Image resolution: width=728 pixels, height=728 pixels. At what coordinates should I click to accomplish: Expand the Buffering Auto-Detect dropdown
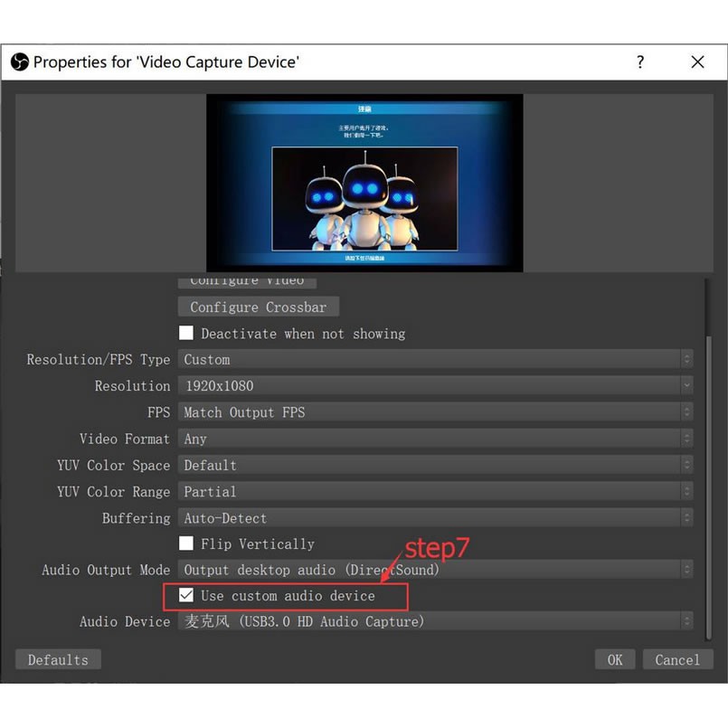(435, 518)
